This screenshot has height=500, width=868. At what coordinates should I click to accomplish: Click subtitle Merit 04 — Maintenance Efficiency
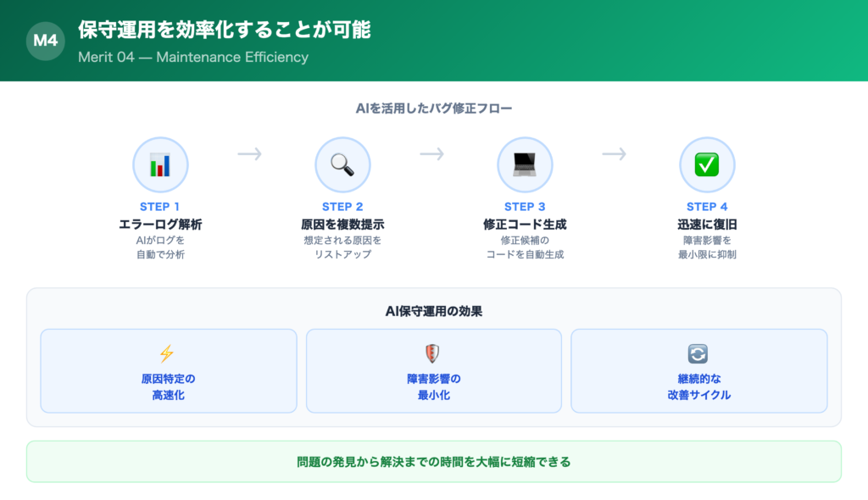[x=193, y=57]
